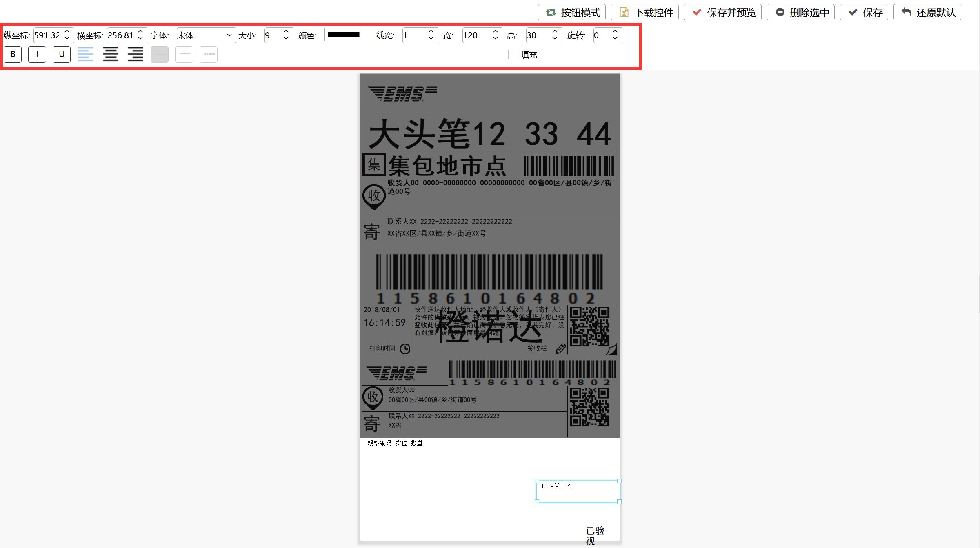
Task: Right-align text using the right-align icon
Action: tap(135, 54)
